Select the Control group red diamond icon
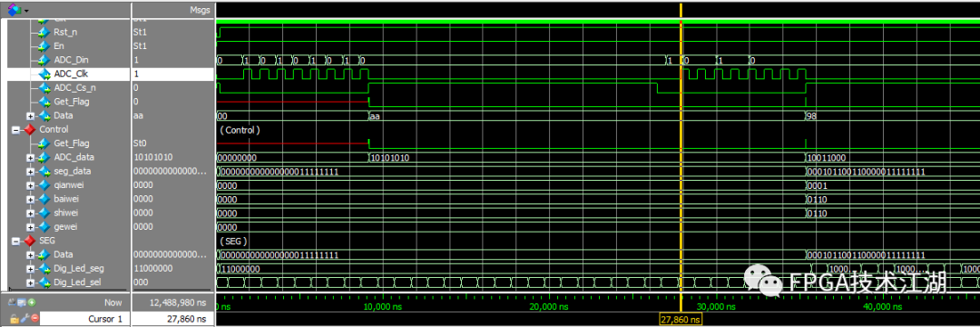The image size is (980, 327). (x=29, y=129)
